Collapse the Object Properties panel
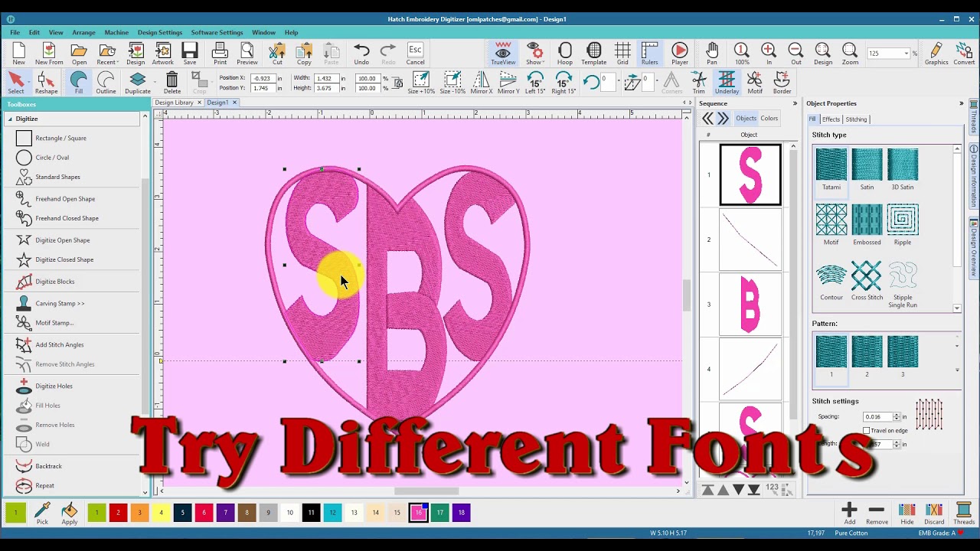The width and height of the screenshot is (980, 551). (x=962, y=103)
